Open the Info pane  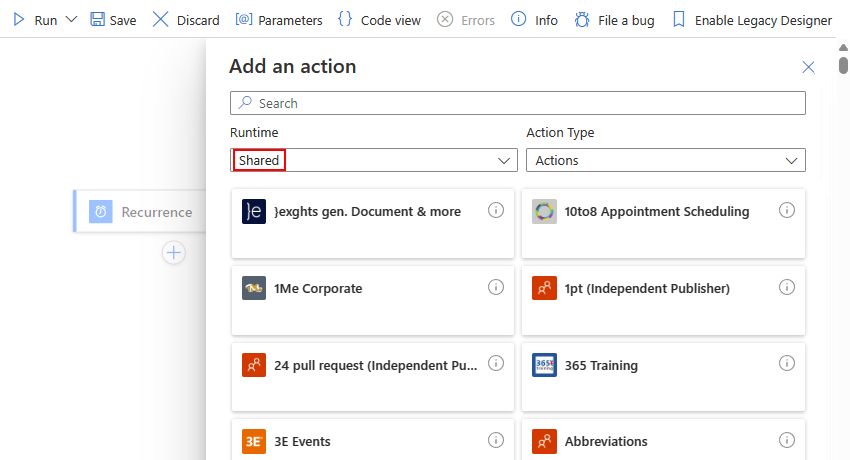click(x=534, y=20)
